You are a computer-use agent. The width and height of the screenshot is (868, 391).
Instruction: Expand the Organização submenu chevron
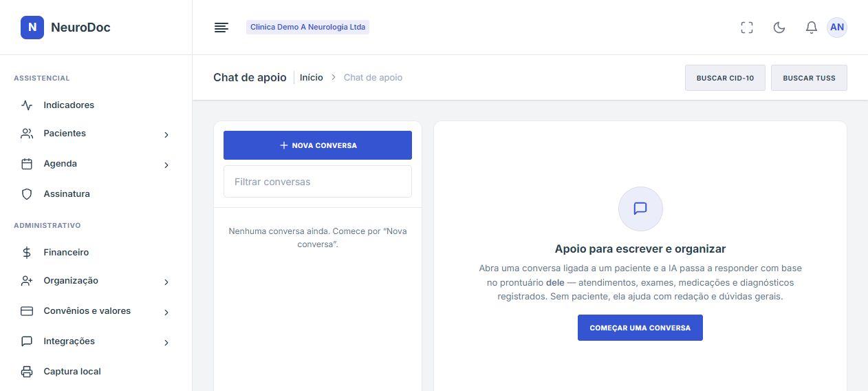(166, 282)
